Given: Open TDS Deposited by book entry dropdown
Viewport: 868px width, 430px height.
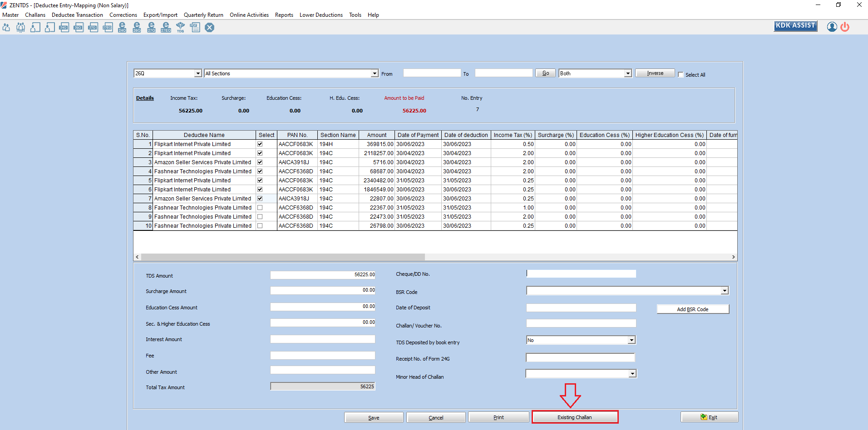Looking at the screenshot, I should (631, 340).
